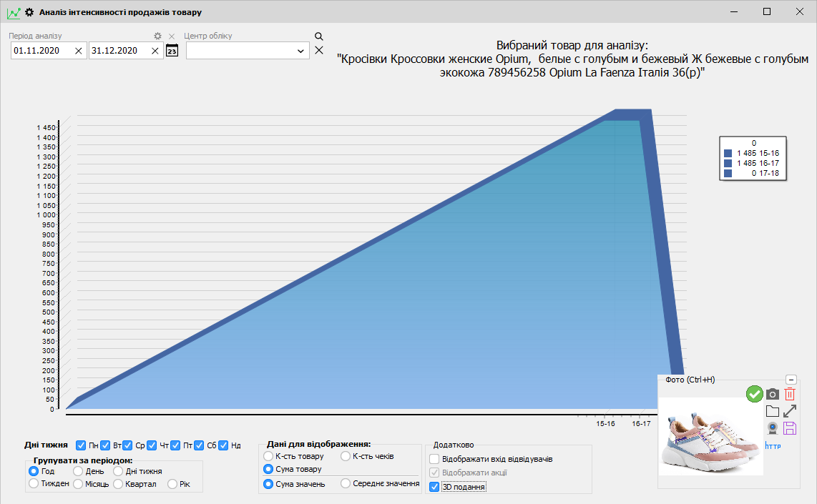Delete the photo with red trash icon

(x=790, y=394)
